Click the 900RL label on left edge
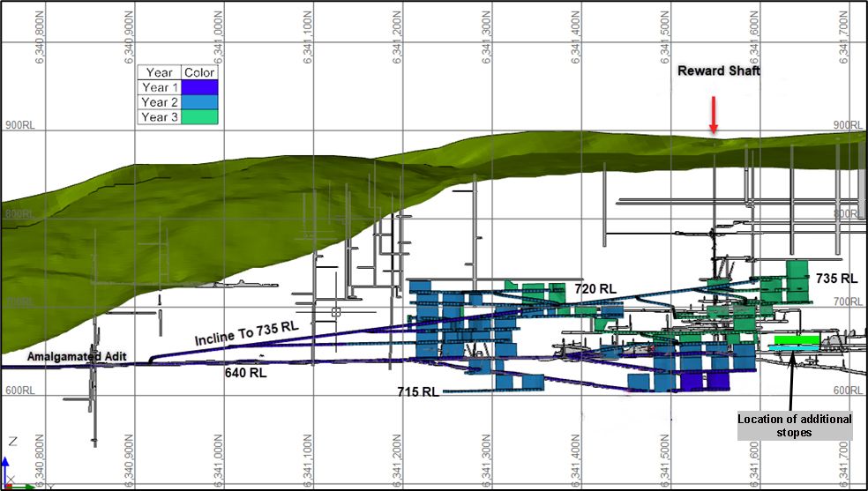This screenshot has height=491, width=868. (17, 126)
